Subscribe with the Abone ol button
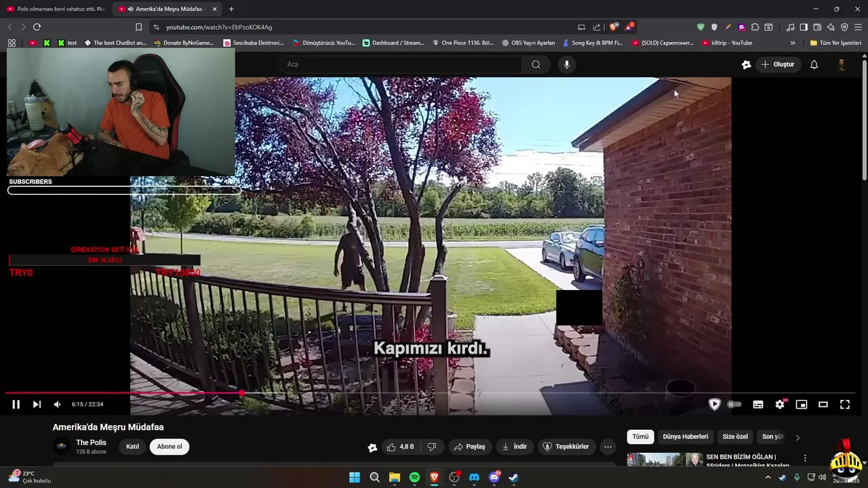868x488 pixels. point(170,447)
